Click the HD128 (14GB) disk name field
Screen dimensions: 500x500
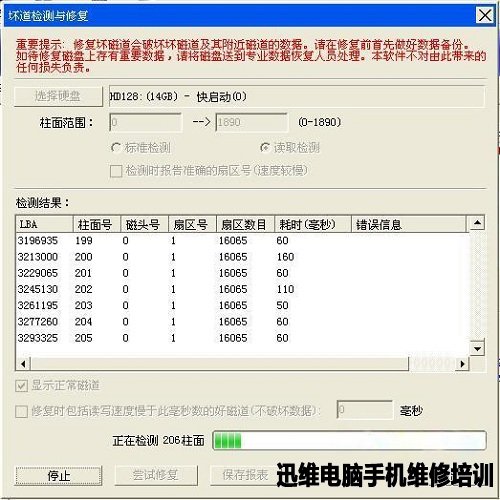click(297, 97)
